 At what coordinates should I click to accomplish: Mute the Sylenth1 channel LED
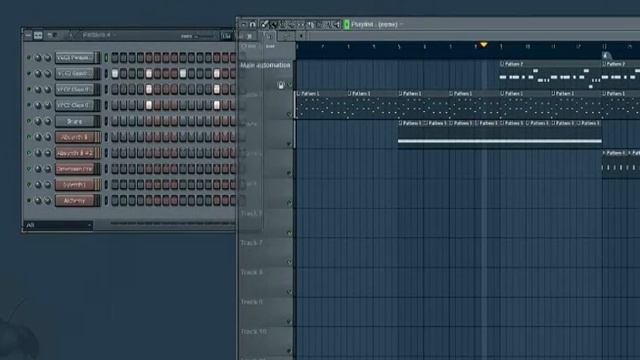click(x=29, y=184)
